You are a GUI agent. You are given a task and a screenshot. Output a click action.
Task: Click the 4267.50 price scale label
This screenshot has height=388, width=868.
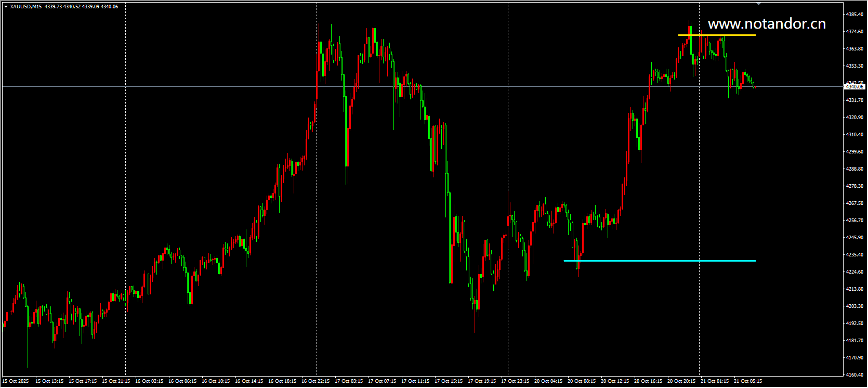(x=855, y=203)
